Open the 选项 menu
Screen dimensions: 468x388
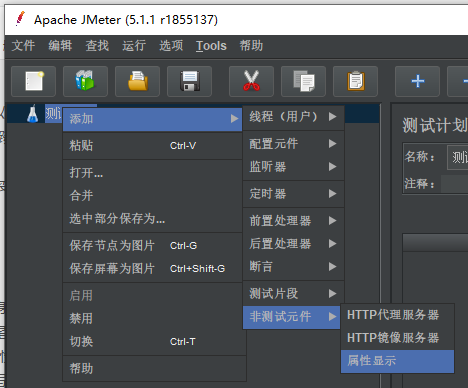171,46
